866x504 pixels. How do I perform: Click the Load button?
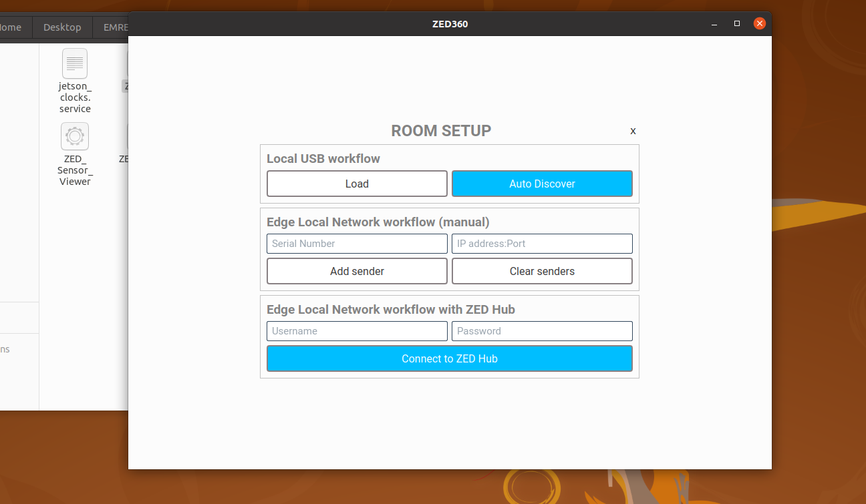pyautogui.click(x=357, y=184)
